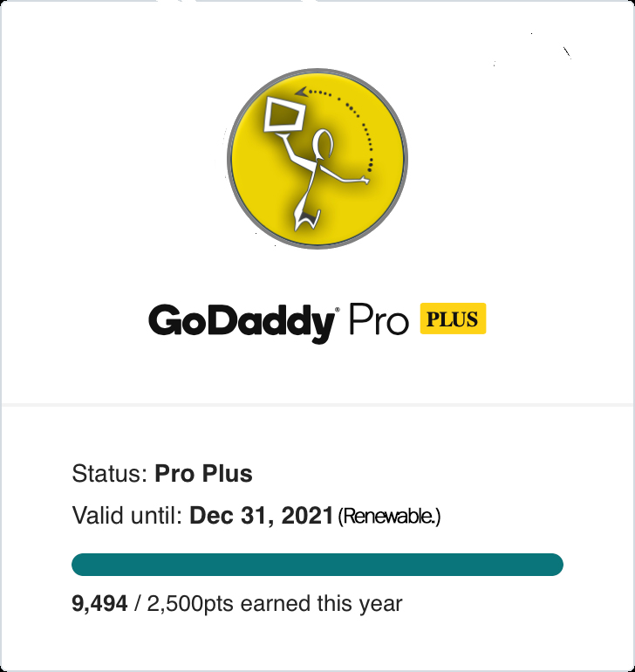Viewport: 635px width, 672px height.
Task: Click the '(Renewable.)' text
Action: coord(389,517)
